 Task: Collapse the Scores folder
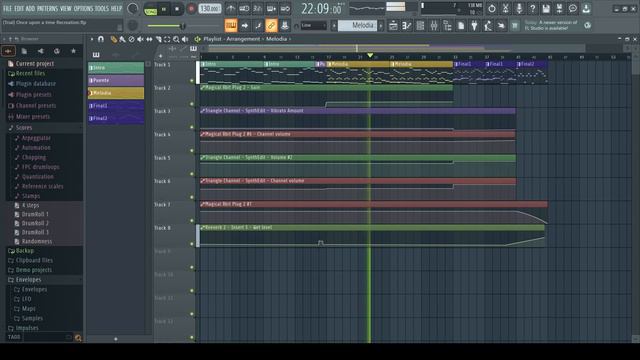(x=24, y=128)
